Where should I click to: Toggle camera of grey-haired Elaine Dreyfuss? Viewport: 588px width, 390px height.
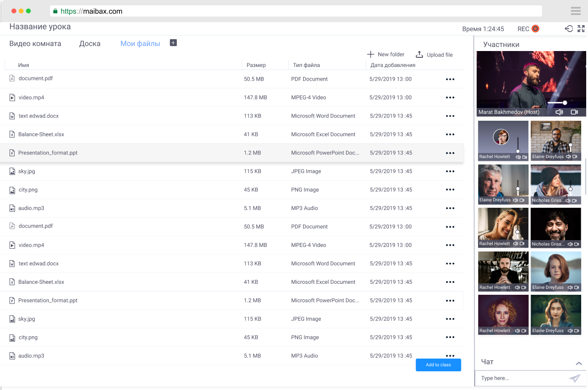click(522, 200)
